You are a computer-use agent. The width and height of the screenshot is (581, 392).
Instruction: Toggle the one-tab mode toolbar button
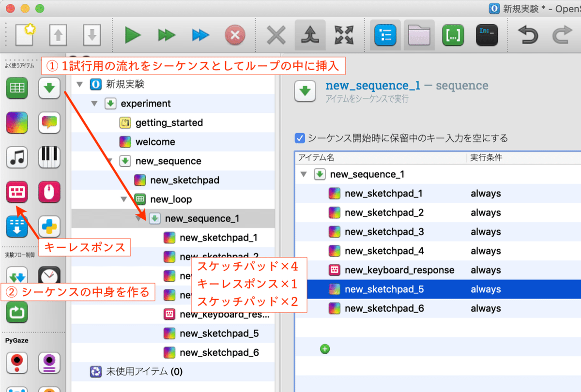tap(310, 35)
